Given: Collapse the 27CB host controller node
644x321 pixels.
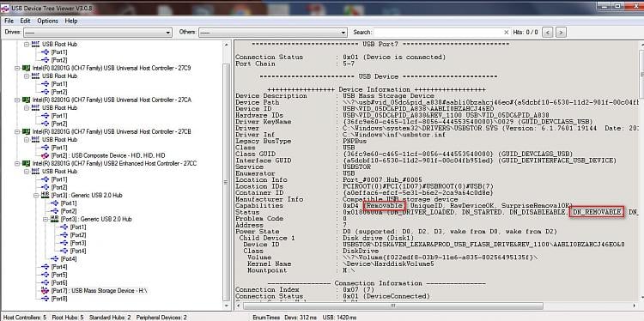Looking at the screenshot, I should pyautogui.click(x=17, y=132).
